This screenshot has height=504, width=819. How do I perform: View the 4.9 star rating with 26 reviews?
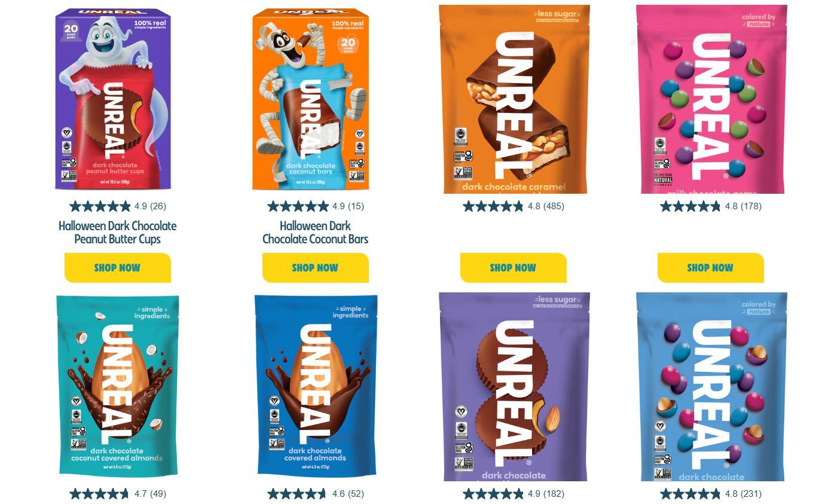118,206
